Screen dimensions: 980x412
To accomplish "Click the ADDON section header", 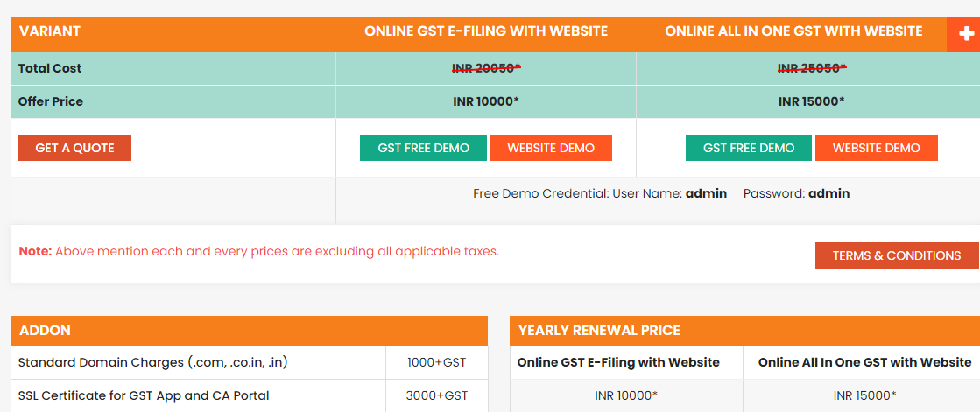I will tap(45, 331).
